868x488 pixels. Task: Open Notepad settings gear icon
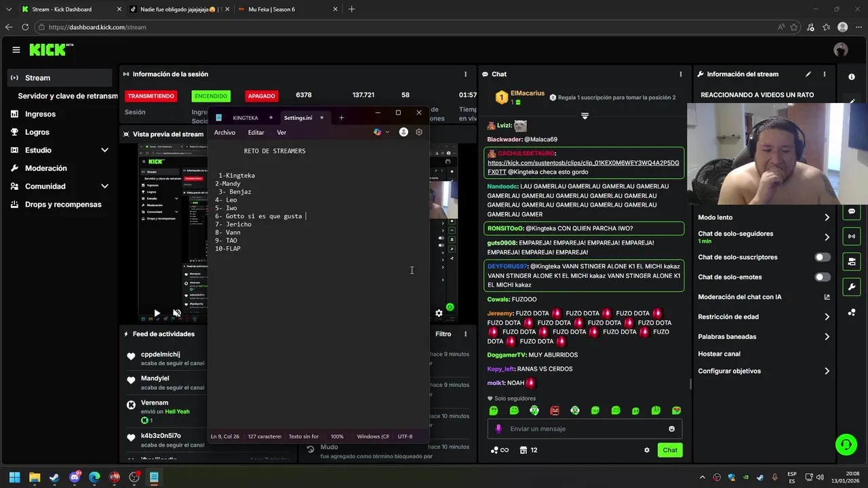point(419,132)
